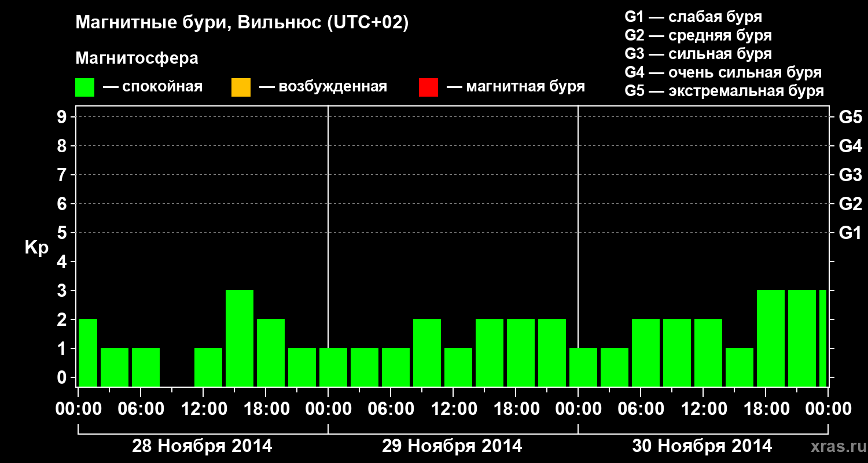Click the legend label '— магнитная буря'
868x463 pixels.
point(516,87)
